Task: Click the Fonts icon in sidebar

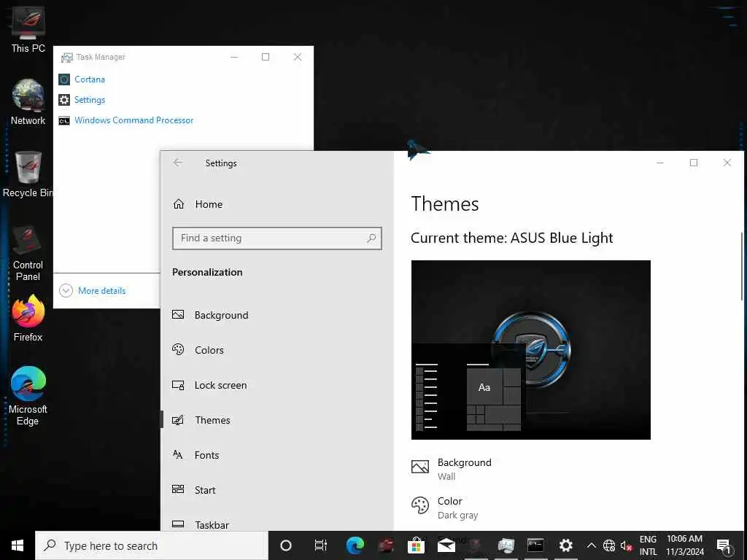Action: (178, 454)
